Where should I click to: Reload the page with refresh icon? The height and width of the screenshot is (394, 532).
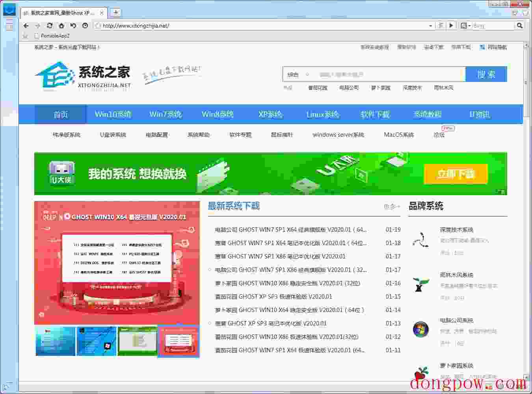click(50, 26)
